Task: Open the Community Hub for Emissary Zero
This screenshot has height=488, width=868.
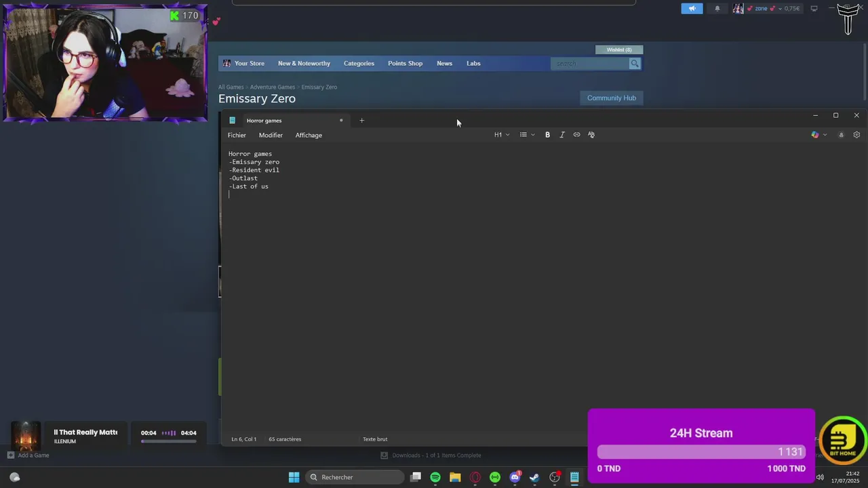Action: [x=612, y=98]
